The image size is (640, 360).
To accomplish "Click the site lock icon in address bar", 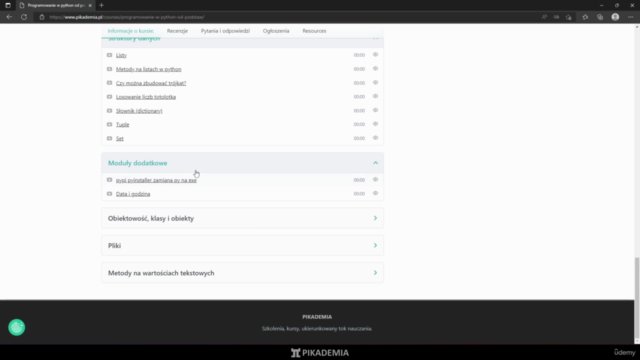I will point(42,17).
